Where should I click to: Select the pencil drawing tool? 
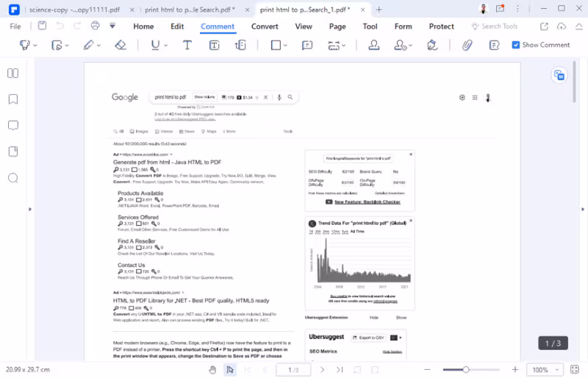click(88, 45)
